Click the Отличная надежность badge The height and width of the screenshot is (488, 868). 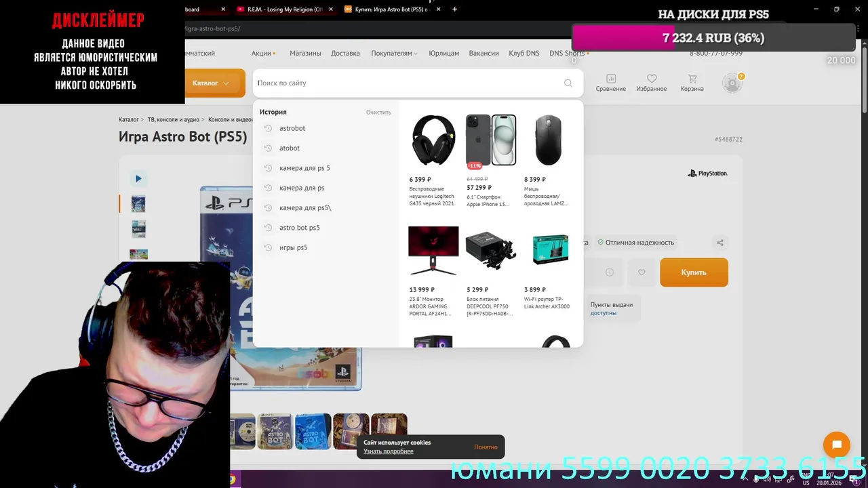pyautogui.click(x=635, y=243)
